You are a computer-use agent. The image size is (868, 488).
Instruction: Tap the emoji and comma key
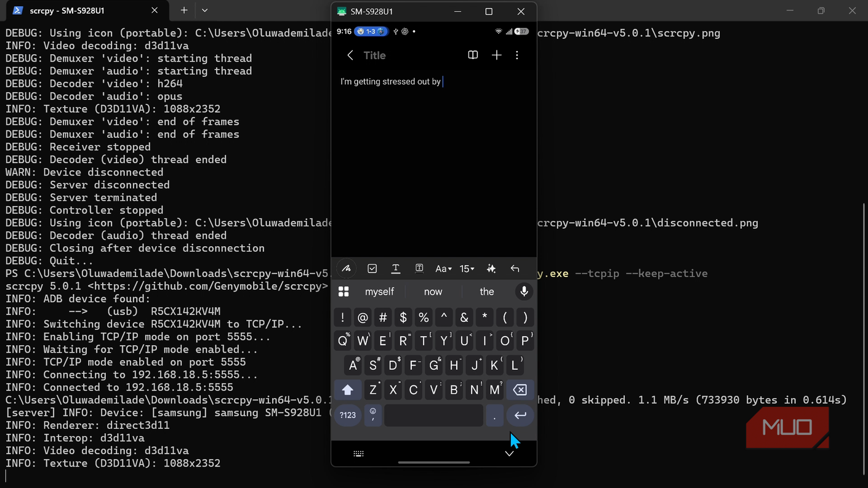pos(372,415)
